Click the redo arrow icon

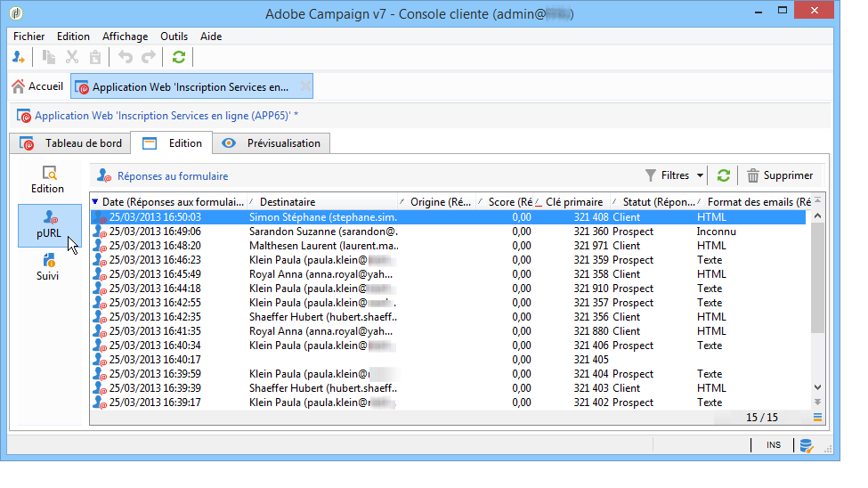pos(149,57)
